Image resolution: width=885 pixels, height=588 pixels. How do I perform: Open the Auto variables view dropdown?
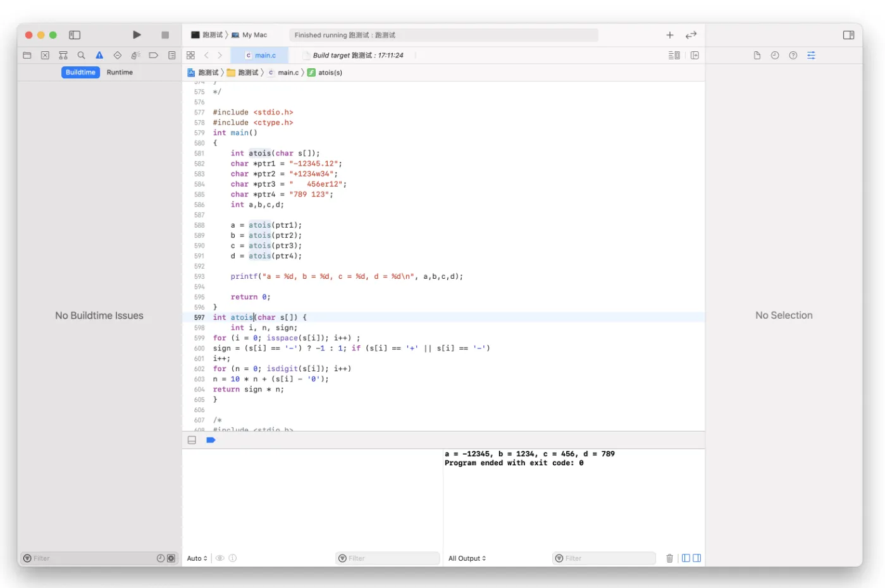(197, 558)
